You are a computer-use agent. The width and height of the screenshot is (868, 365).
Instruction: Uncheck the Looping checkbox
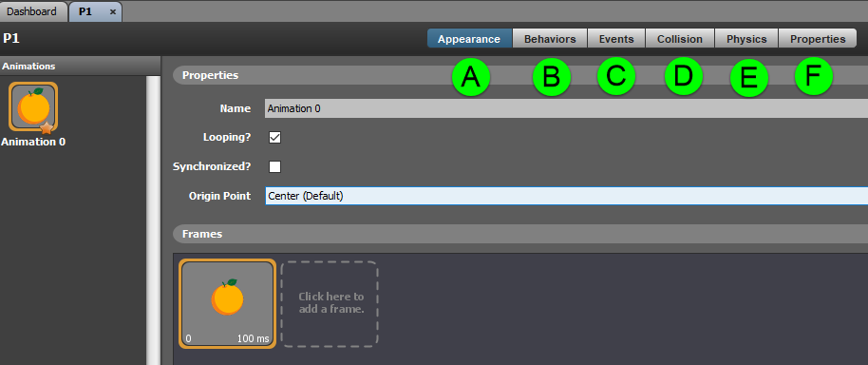point(274,138)
